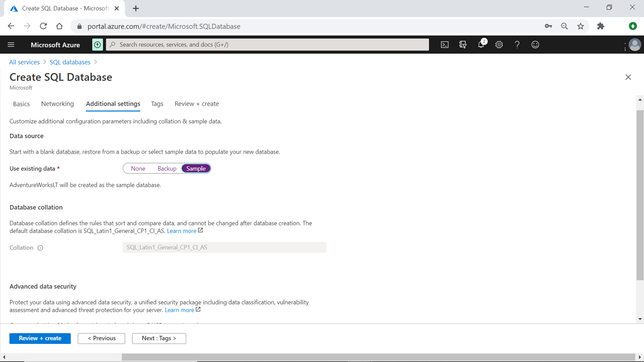Viewport: 644px width, 362px height.
Task: Open the notifications bell
Action: [481, 45]
